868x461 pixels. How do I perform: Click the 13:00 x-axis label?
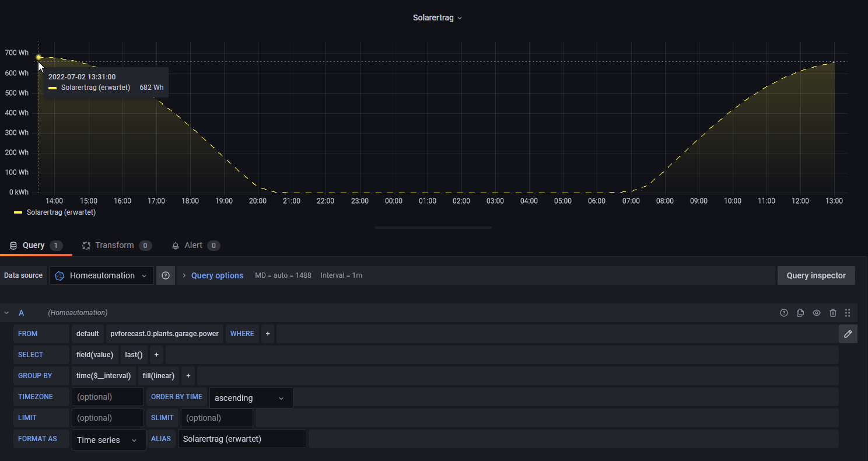tap(834, 201)
